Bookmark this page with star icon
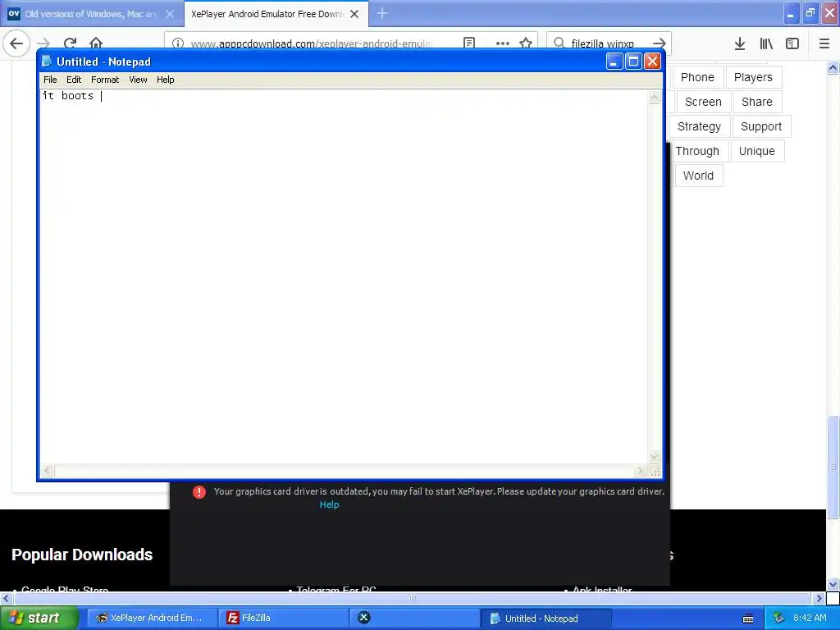This screenshot has width=840, height=630. point(526,43)
